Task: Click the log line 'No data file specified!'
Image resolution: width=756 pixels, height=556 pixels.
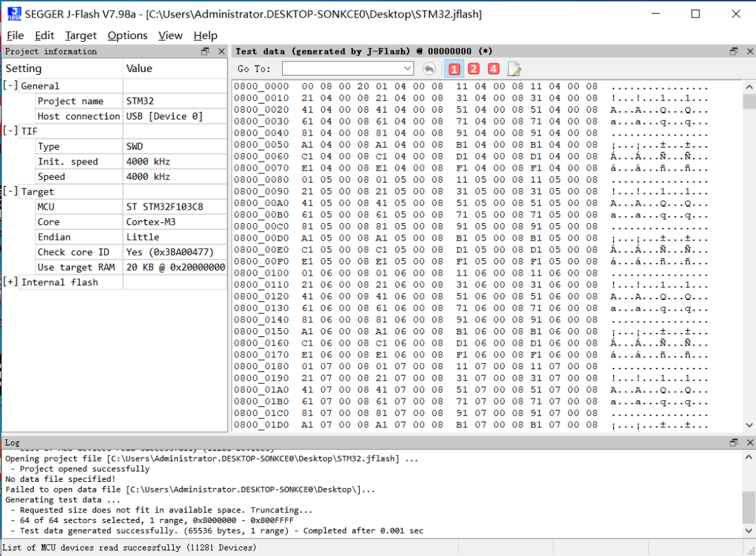Action: click(60, 479)
